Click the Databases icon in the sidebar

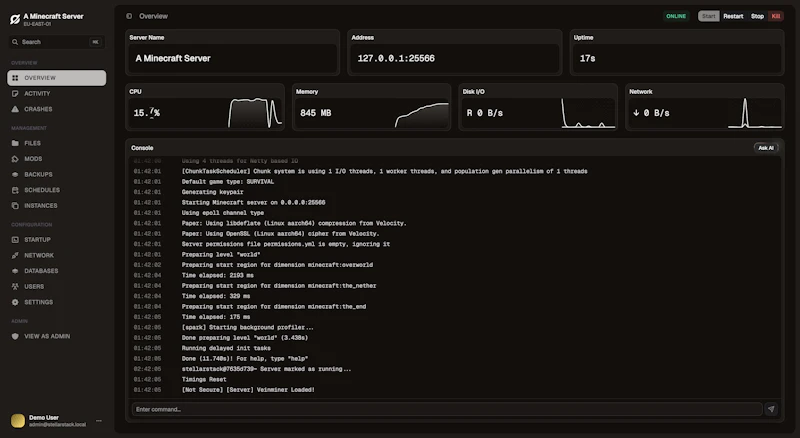point(15,271)
